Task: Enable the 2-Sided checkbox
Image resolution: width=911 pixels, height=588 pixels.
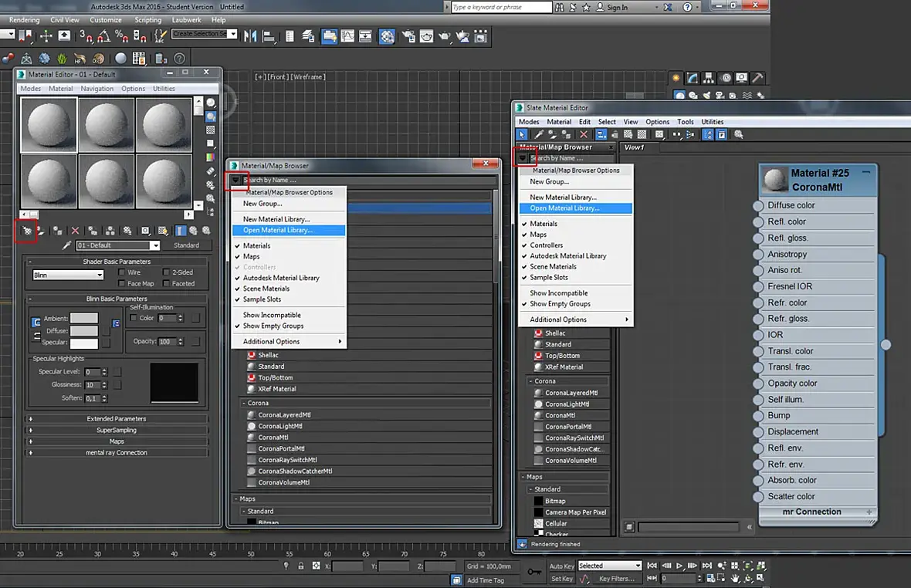Action: click(167, 272)
